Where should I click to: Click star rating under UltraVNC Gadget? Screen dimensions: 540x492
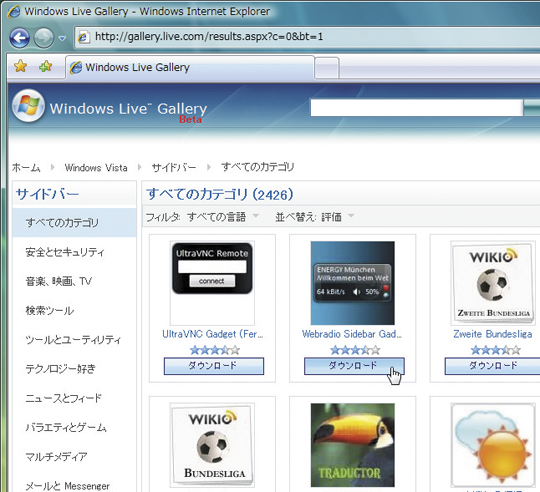point(215,350)
